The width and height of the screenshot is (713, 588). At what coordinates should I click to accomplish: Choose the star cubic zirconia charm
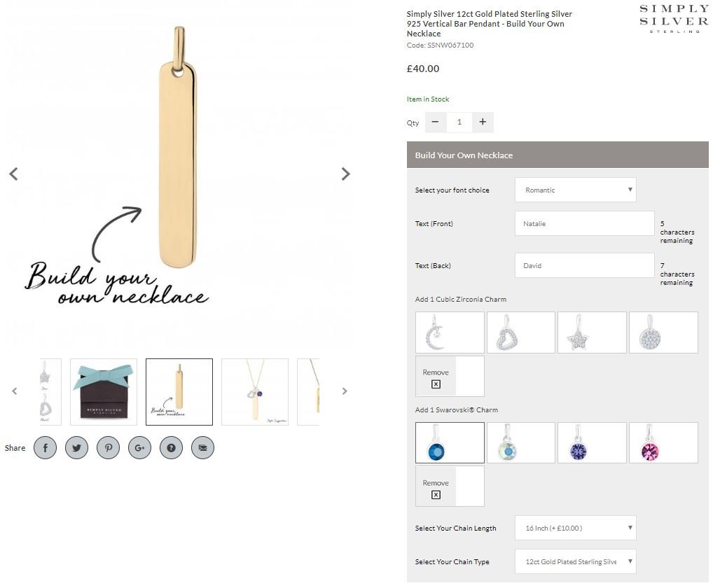click(x=592, y=332)
